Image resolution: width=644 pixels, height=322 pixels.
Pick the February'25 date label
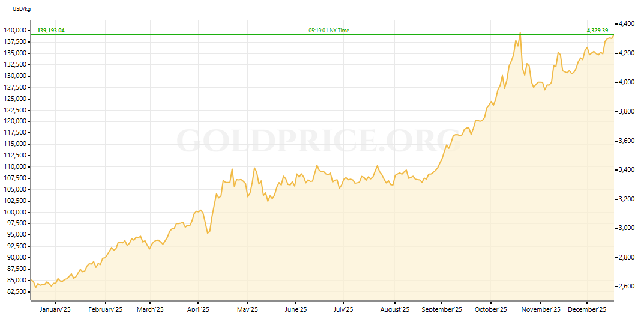point(106,309)
